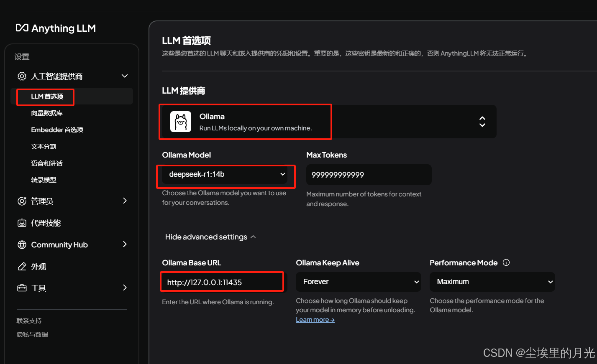
Task: Click the 外观 pen icon
Action: tap(22, 266)
